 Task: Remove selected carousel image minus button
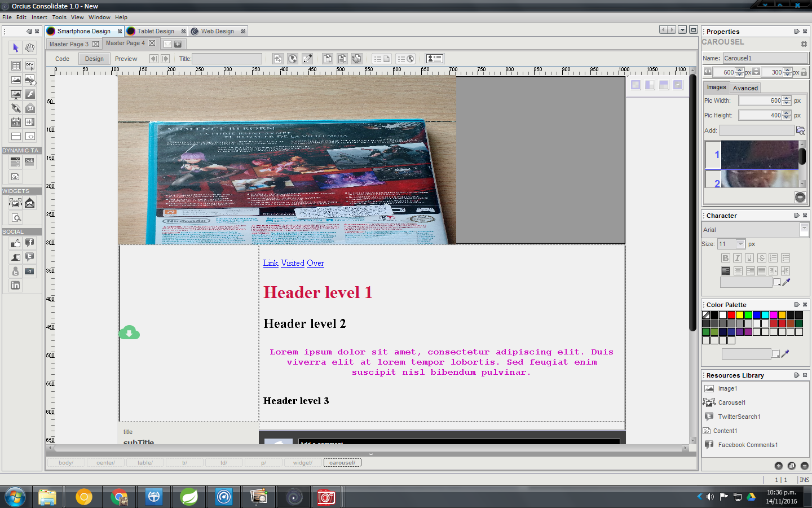(800, 197)
